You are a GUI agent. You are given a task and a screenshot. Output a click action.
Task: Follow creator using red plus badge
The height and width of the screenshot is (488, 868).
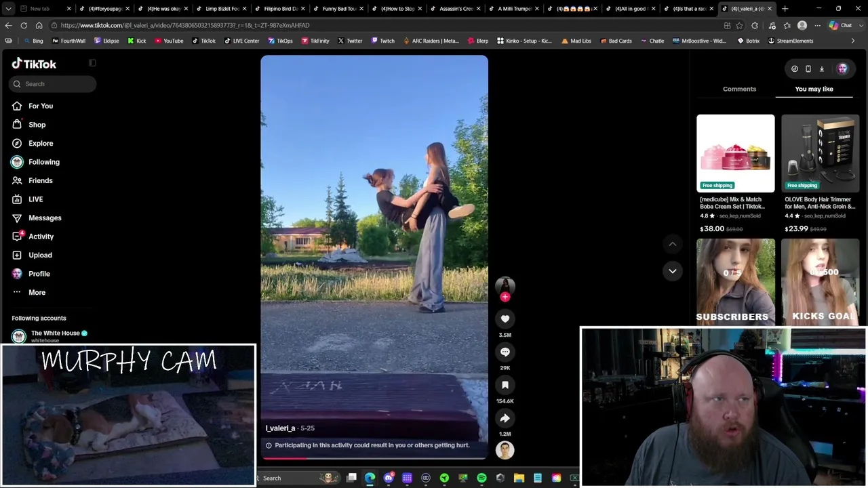tap(505, 297)
